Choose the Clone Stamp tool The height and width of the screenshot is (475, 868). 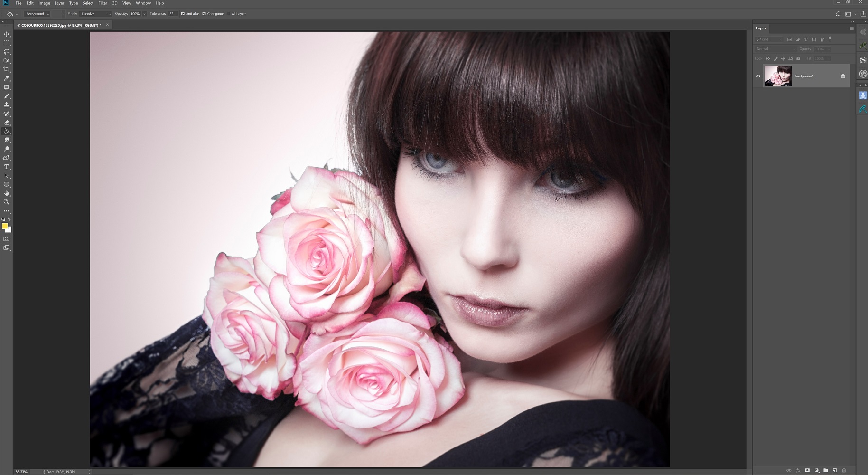click(x=7, y=105)
